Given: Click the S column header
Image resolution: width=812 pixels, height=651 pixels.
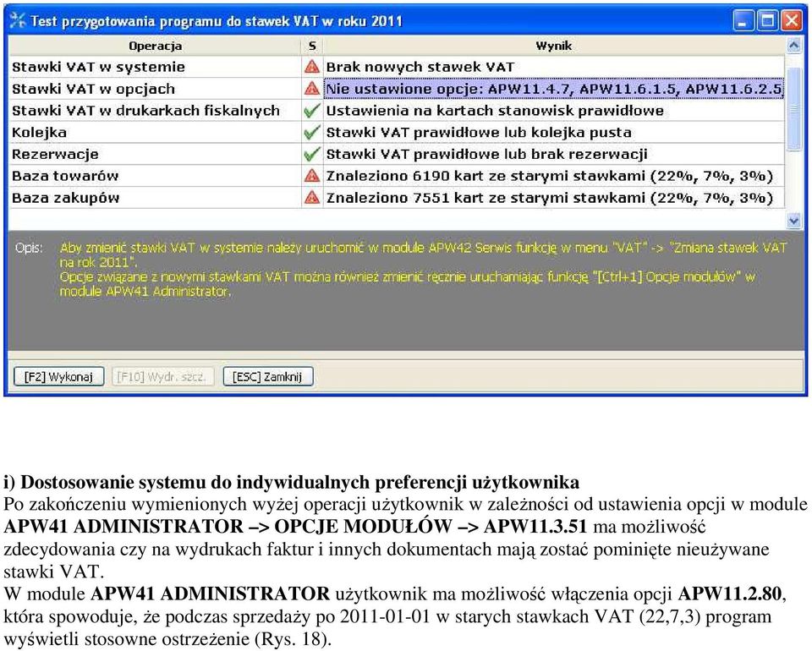Looking at the screenshot, I should tap(312, 46).
